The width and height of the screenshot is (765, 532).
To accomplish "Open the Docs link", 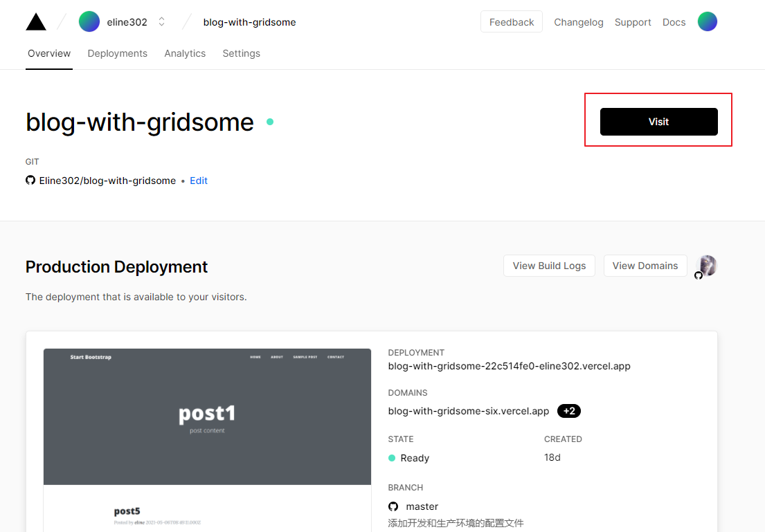I will [674, 22].
